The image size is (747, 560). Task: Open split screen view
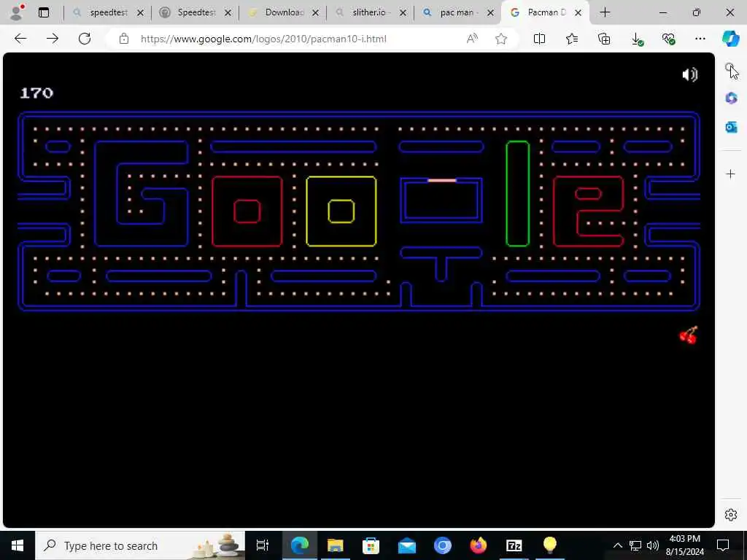[539, 39]
